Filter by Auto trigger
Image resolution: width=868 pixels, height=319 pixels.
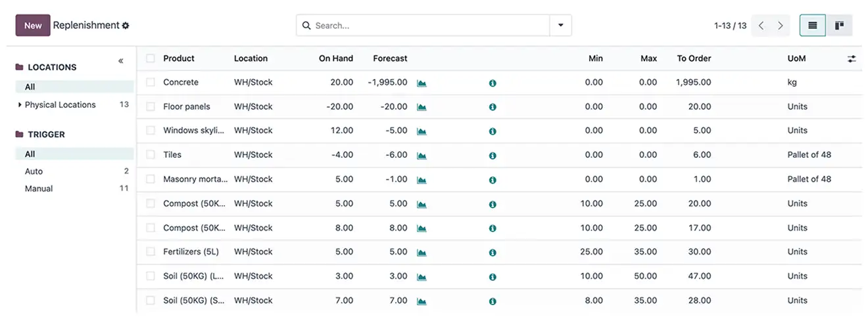(34, 171)
